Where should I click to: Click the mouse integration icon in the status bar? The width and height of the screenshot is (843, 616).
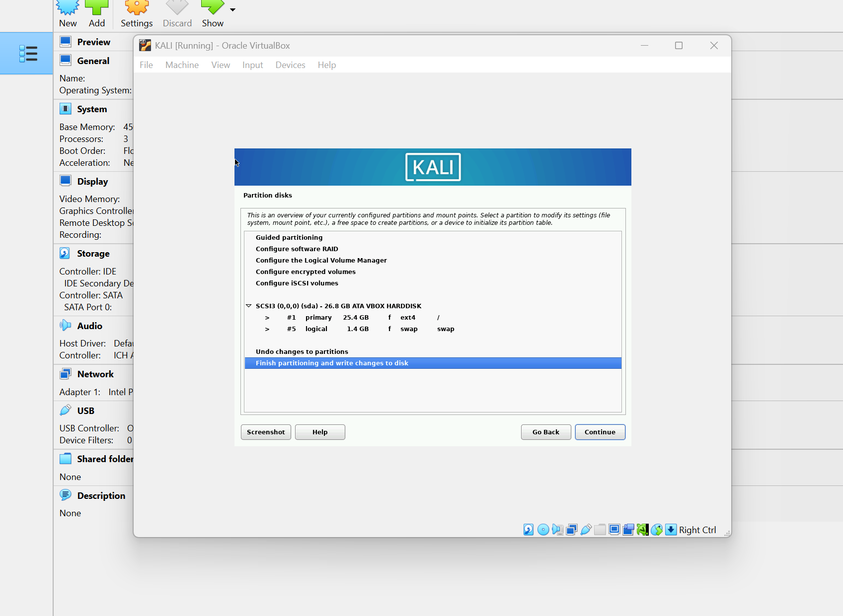click(657, 530)
